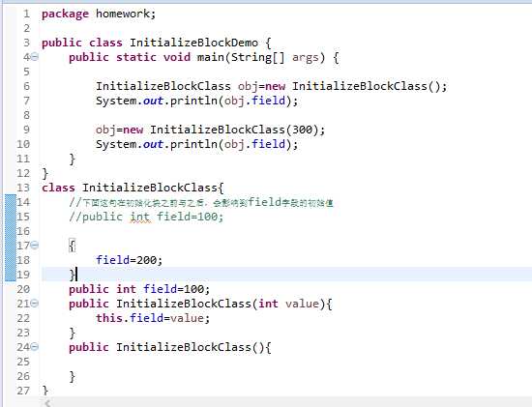Click 'InitializeBlockClass();' constructor call on line 6
532x407 pixels.
click(369, 86)
